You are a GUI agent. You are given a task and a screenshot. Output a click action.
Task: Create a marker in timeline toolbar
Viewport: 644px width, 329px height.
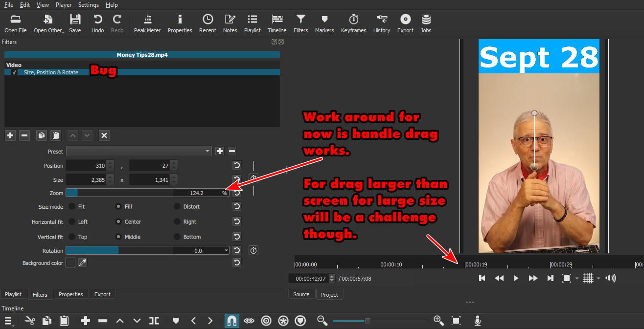[176, 321]
